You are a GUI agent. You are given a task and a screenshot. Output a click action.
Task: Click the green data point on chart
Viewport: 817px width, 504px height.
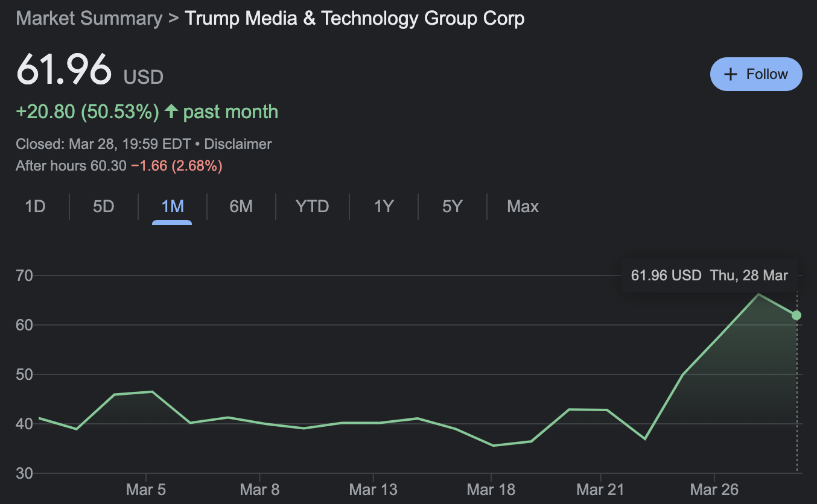coord(796,315)
